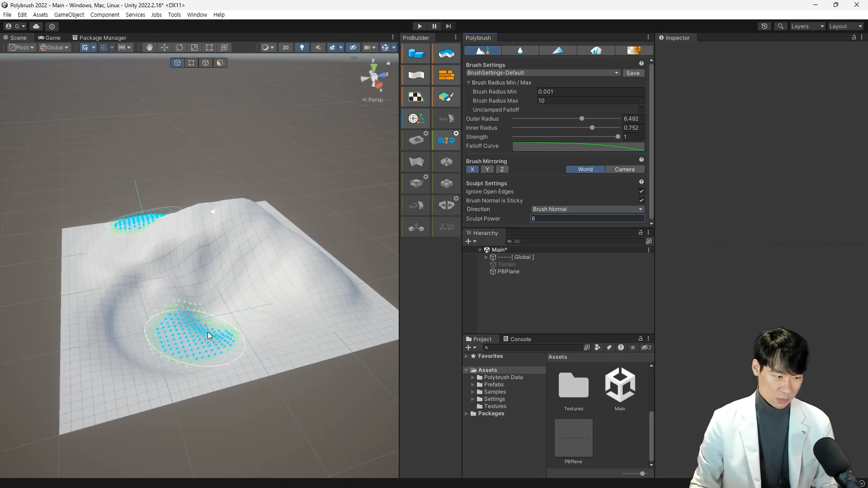Open ProBuilder UV Editor checkerboard icon

pos(416,97)
